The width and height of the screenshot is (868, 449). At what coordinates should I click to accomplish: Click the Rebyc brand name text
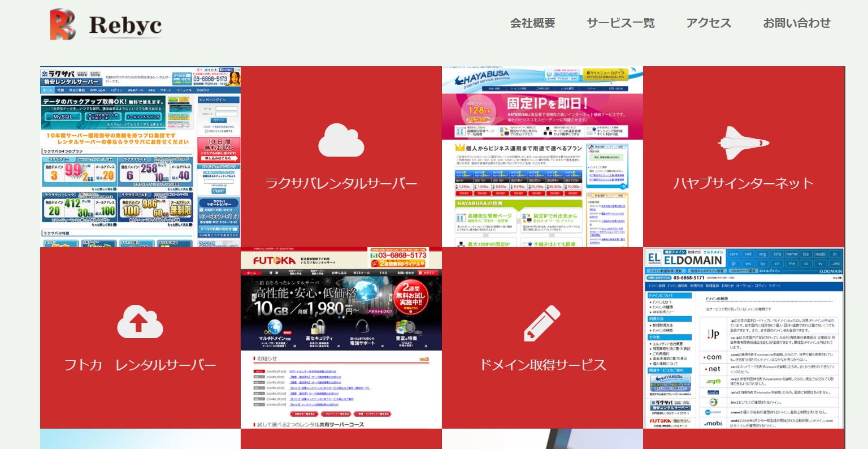[x=125, y=25]
